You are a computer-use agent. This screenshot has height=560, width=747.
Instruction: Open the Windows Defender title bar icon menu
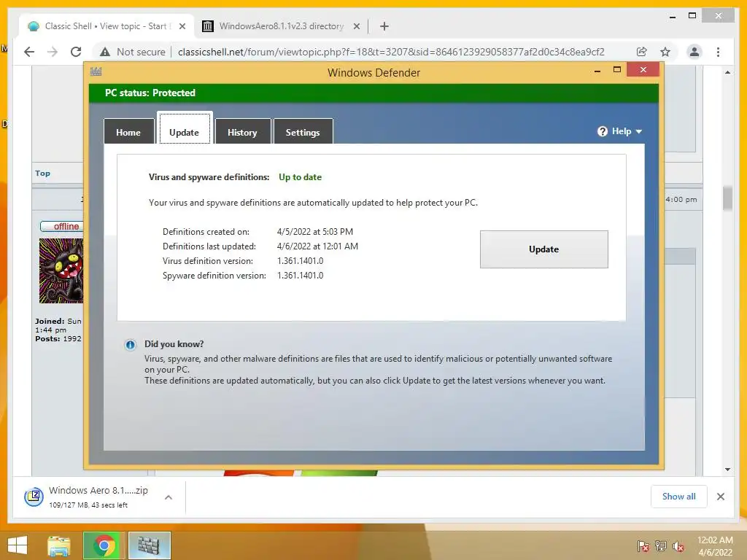tap(96, 72)
